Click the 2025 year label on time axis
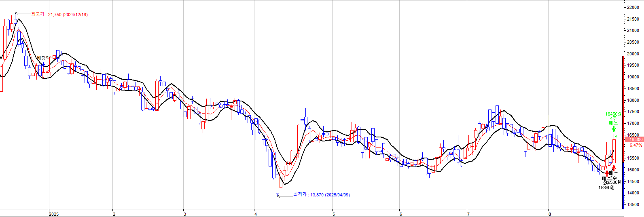Image resolution: width=644 pixels, height=217 pixels. tap(54, 214)
